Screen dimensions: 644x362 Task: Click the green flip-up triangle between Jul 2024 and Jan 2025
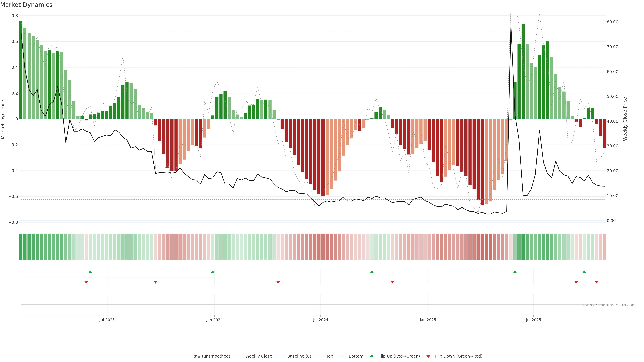coord(372,272)
